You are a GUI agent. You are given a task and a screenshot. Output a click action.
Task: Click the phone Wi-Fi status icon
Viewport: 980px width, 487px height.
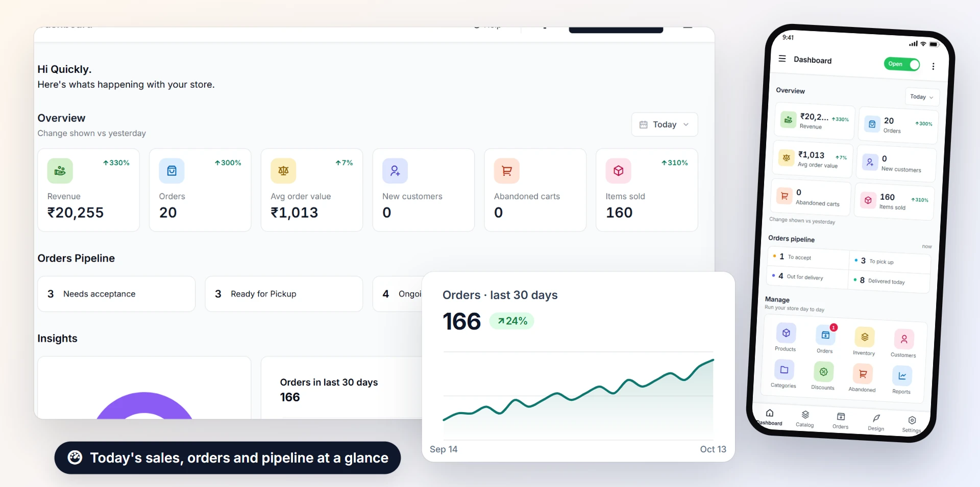pyautogui.click(x=923, y=44)
